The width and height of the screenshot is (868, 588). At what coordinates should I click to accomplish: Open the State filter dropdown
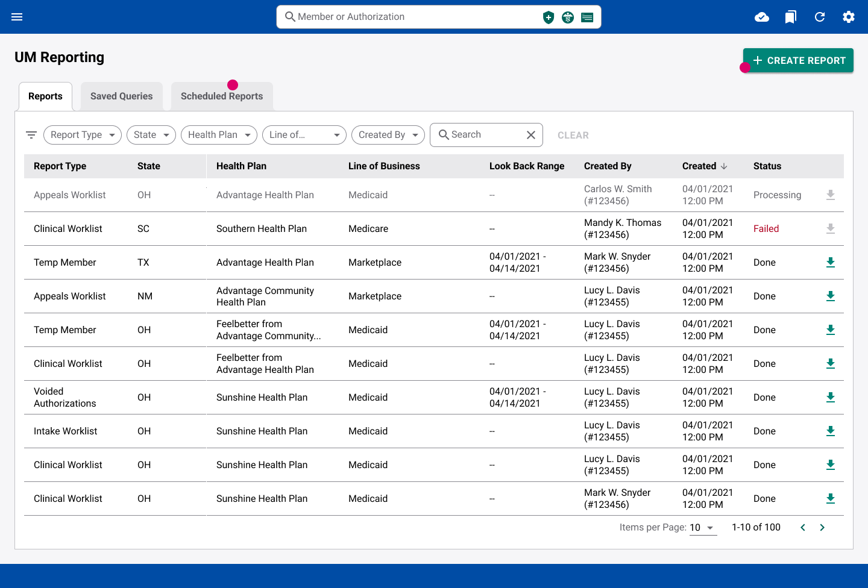click(x=151, y=135)
